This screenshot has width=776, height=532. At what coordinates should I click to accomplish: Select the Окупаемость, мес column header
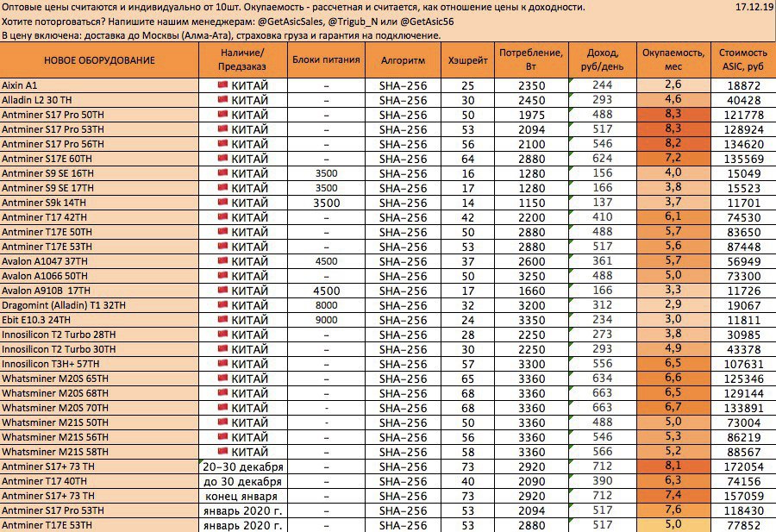click(x=673, y=59)
